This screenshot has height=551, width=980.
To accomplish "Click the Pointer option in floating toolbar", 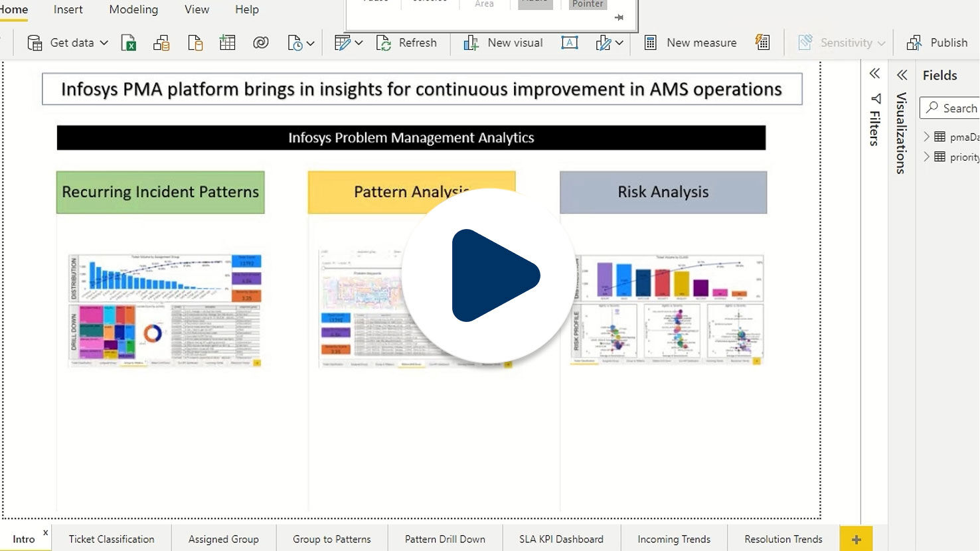I will click(588, 4).
